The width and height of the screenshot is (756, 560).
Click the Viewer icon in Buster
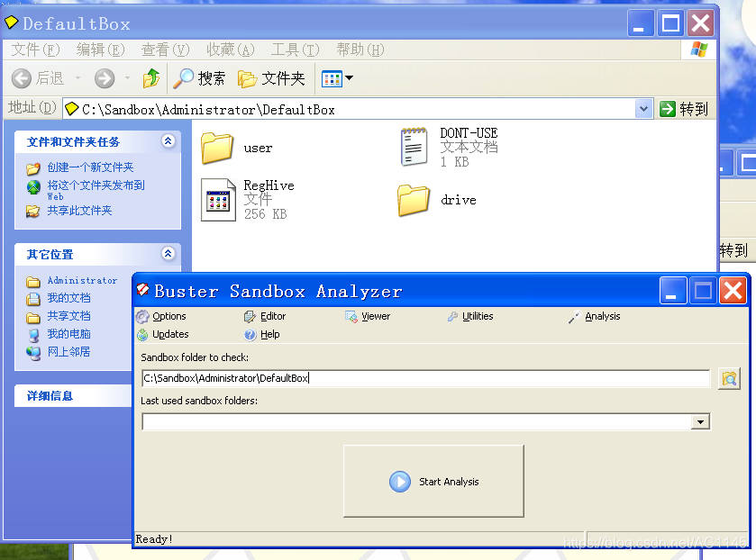351,317
